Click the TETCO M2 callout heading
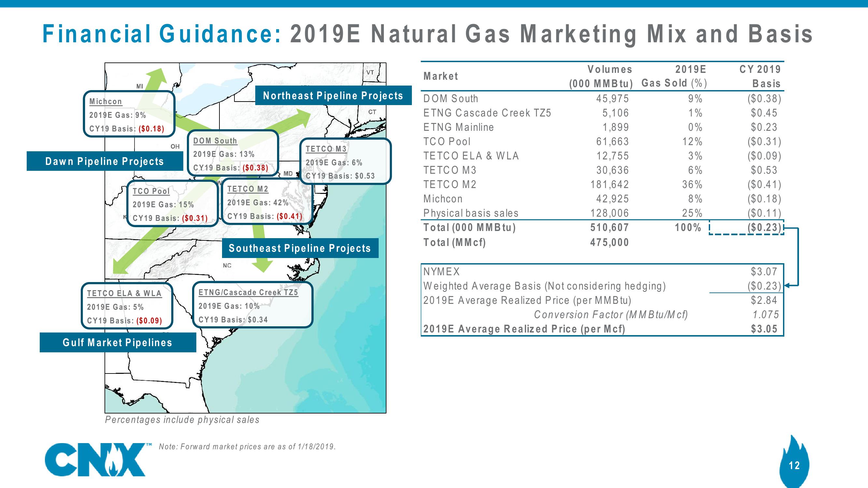This screenshot has width=868, height=488. point(248,189)
